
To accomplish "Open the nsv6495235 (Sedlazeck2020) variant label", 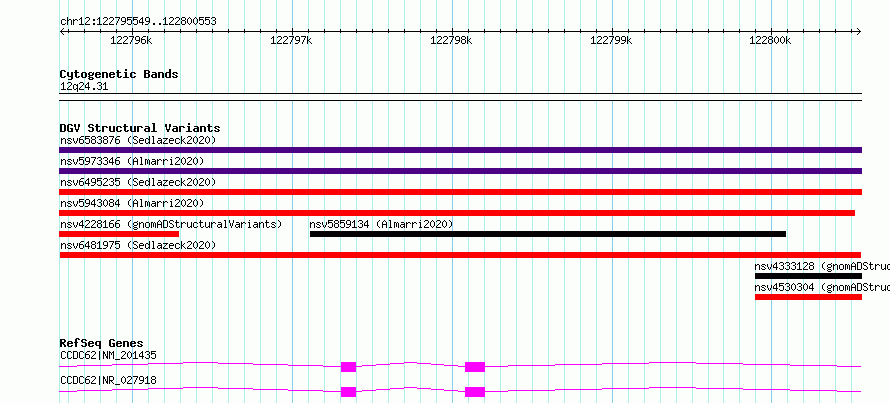I will coord(138,182).
